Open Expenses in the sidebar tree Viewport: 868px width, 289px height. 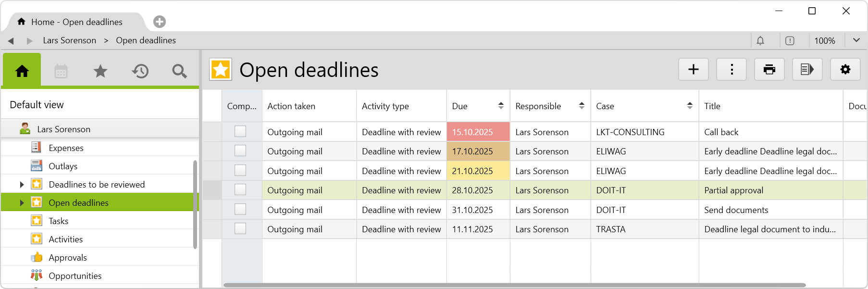66,148
